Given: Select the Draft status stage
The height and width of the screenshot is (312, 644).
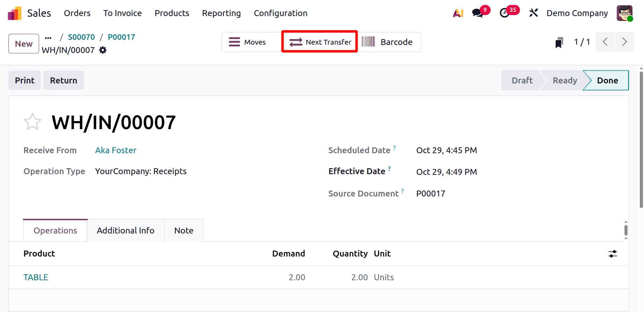Looking at the screenshot, I should coord(522,81).
